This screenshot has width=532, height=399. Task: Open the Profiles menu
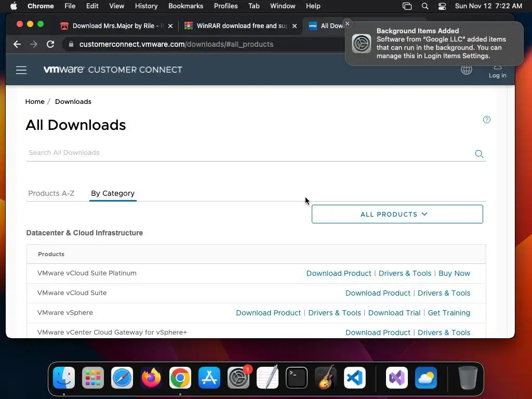click(x=225, y=6)
